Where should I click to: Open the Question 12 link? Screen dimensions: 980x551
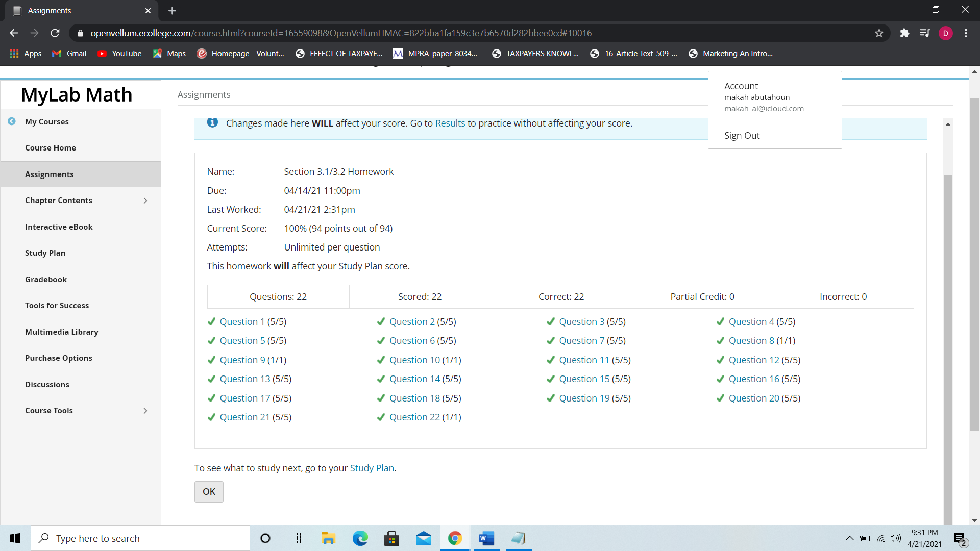click(753, 360)
